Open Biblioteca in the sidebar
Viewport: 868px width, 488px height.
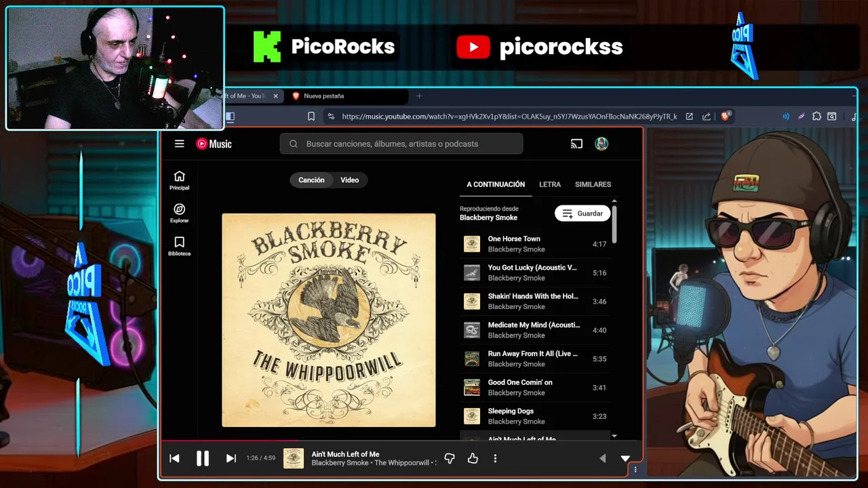(x=179, y=246)
